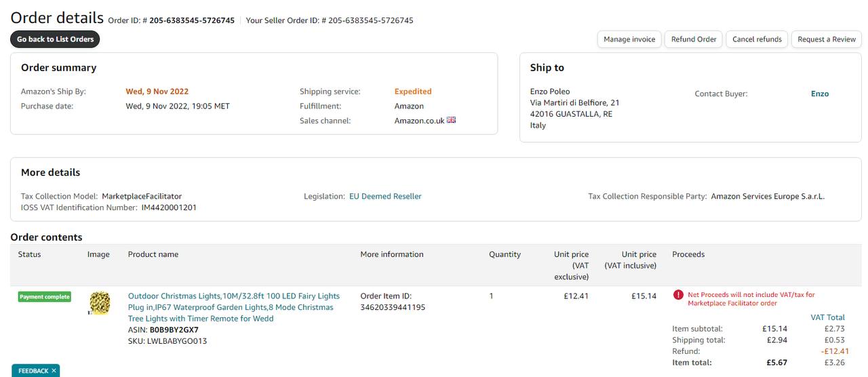The height and width of the screenshot is (377, 868).
Task: Click the Go back to List Orders button
Action: coord(55,39)
